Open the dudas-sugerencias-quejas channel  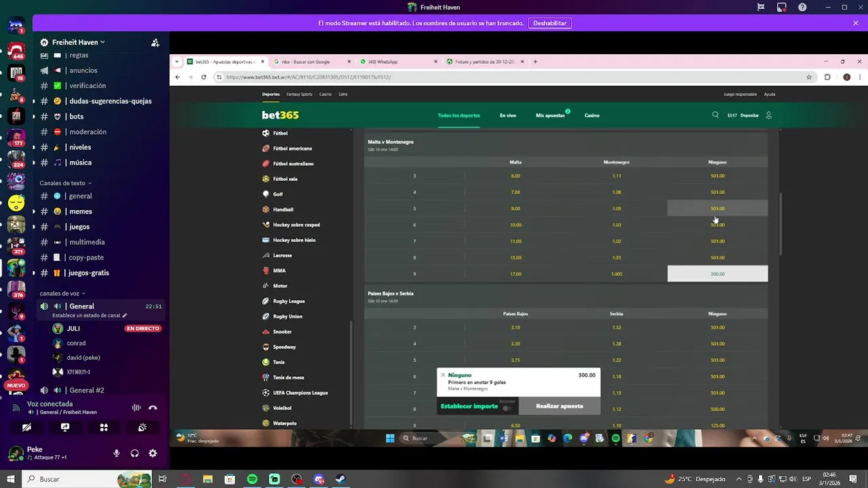coord(98,101)
